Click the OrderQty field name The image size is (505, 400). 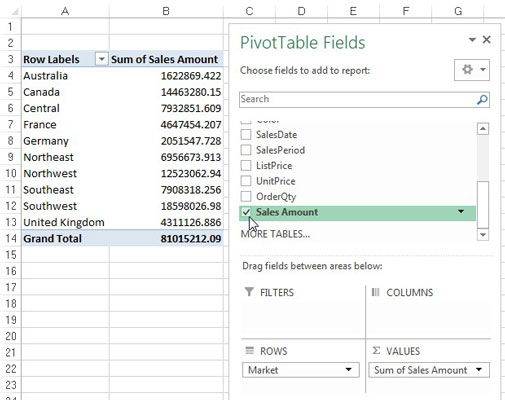click(276, 197)
